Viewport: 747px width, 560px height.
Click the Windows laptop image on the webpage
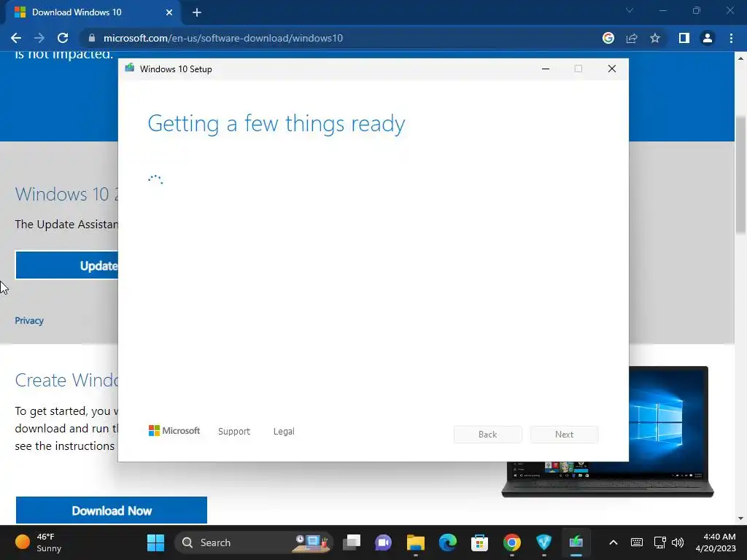(672, 432)
